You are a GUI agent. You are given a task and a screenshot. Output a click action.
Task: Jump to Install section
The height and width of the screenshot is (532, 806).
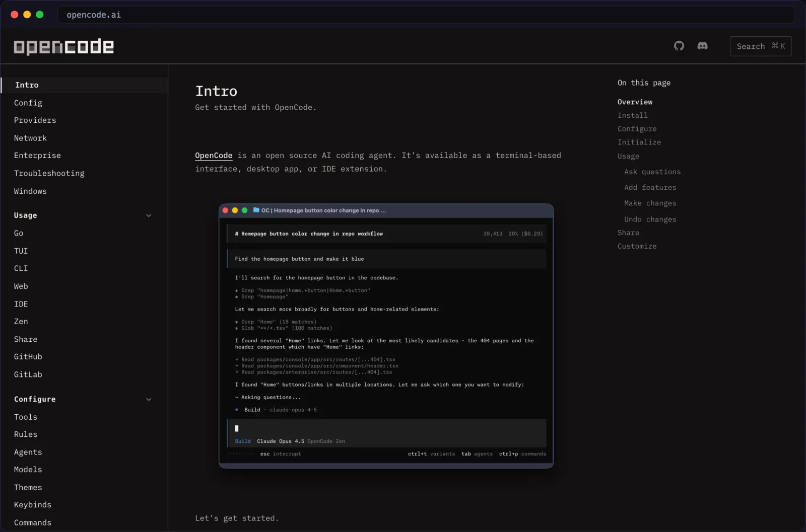pyautogui.click(x=633, y=115)
